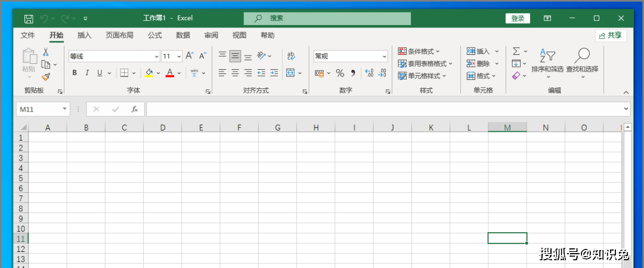The height and width of the screenshot is (268, 644).
Task: Open Customize Quick Access Toolbar arrow
Action: coord(85,19)
